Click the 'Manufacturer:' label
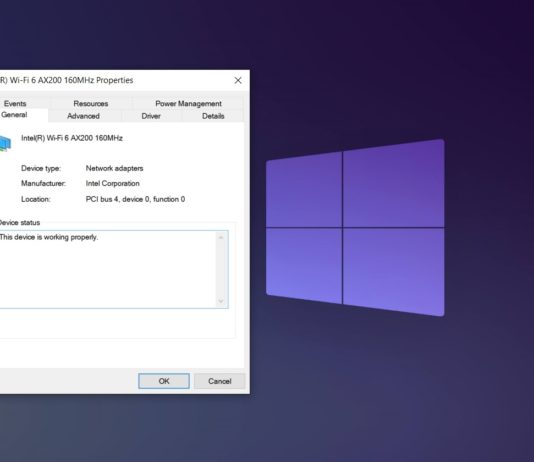 tap(43, 184)
